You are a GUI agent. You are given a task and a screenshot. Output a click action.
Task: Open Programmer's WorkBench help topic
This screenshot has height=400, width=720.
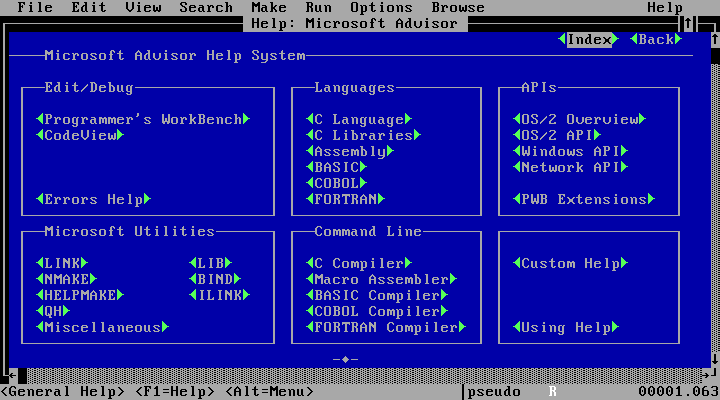pos(143,119)
